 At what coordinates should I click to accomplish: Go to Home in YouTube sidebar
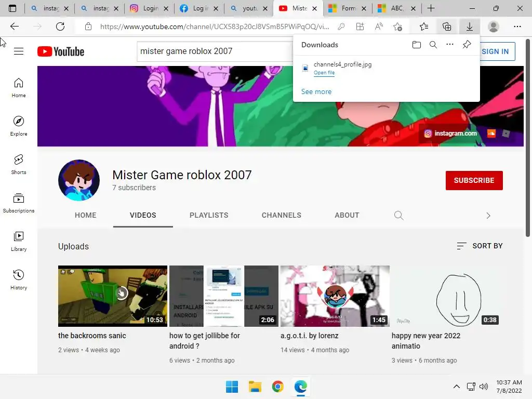[x=19, y=88]
